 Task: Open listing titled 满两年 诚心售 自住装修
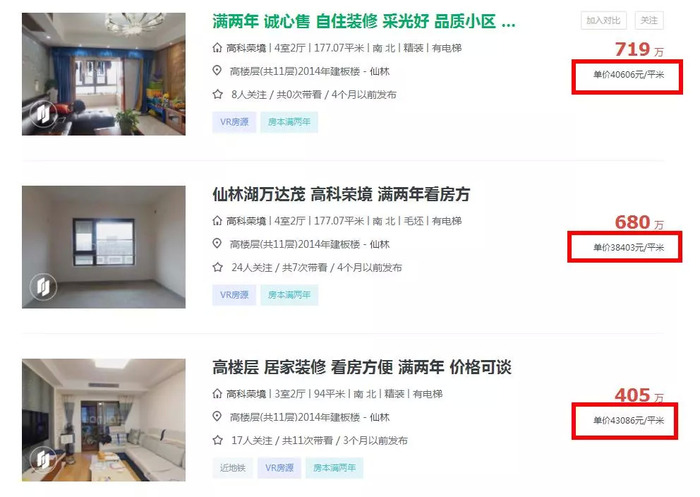pos(363,21)
